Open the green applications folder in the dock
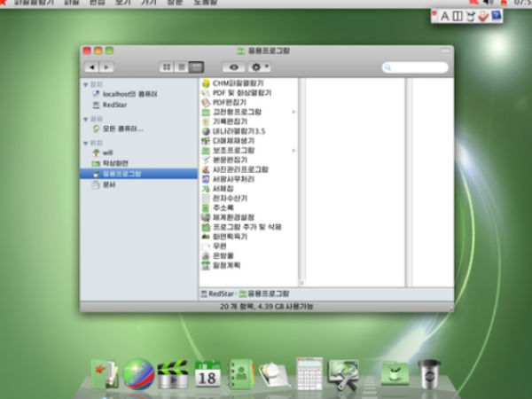The width and height of the screenshot is (532, 399). [395, 373]
